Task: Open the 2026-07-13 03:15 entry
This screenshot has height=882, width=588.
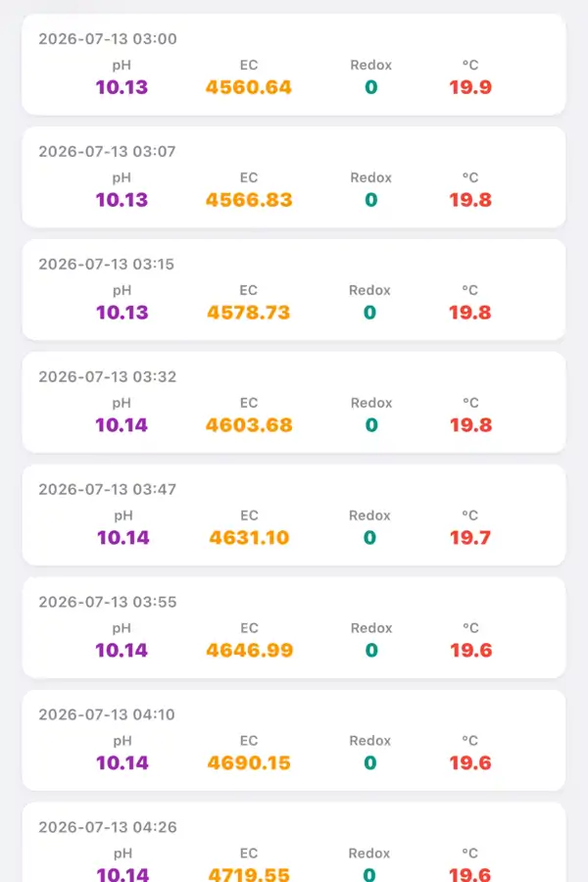Action: pyautogui.click(x=294, y=290)
